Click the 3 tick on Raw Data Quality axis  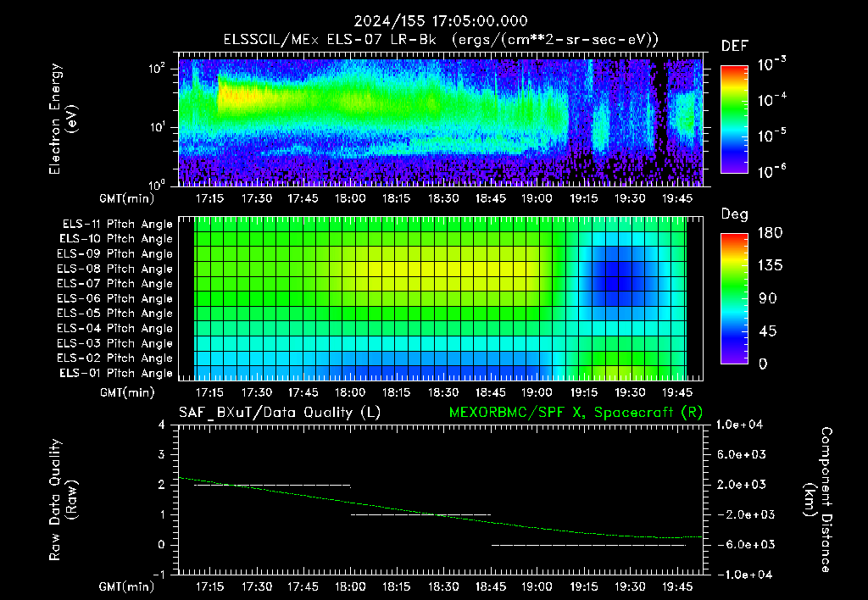coord(162,454)
